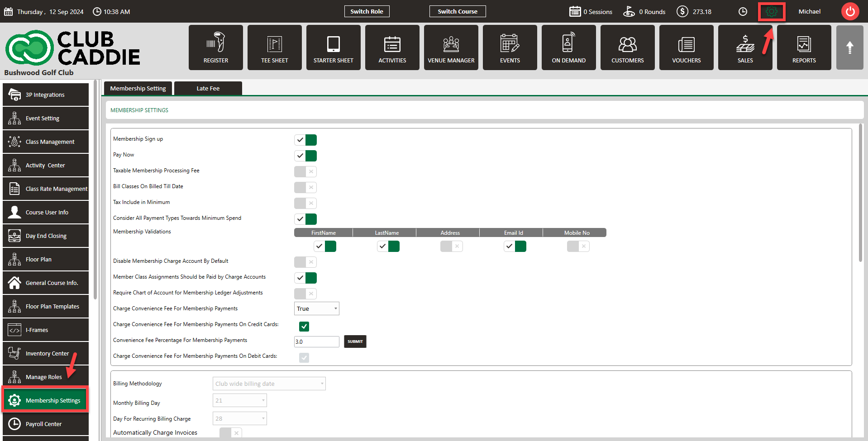Open Day End Closing in the sidebar
This screenshot has height=441, width=868.
pos(46,236)
